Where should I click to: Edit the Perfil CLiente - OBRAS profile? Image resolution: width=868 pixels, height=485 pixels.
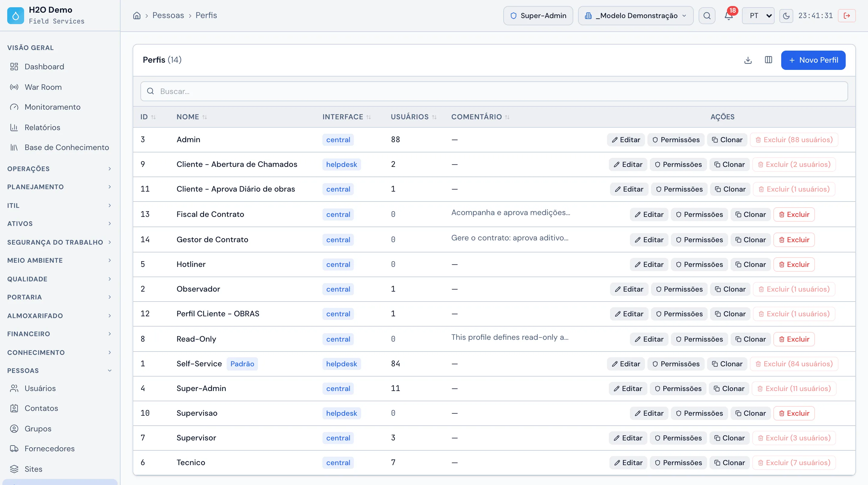pyautogui.click(x=629, y=314)
